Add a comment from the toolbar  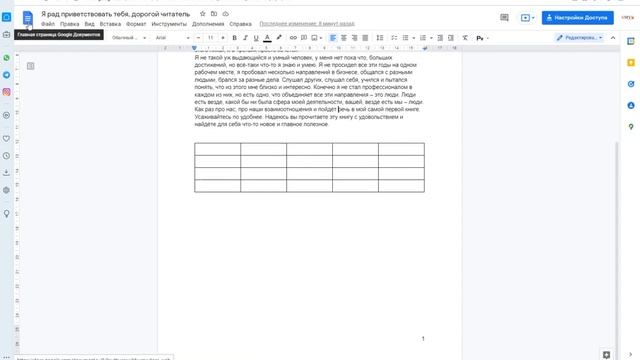304,38
